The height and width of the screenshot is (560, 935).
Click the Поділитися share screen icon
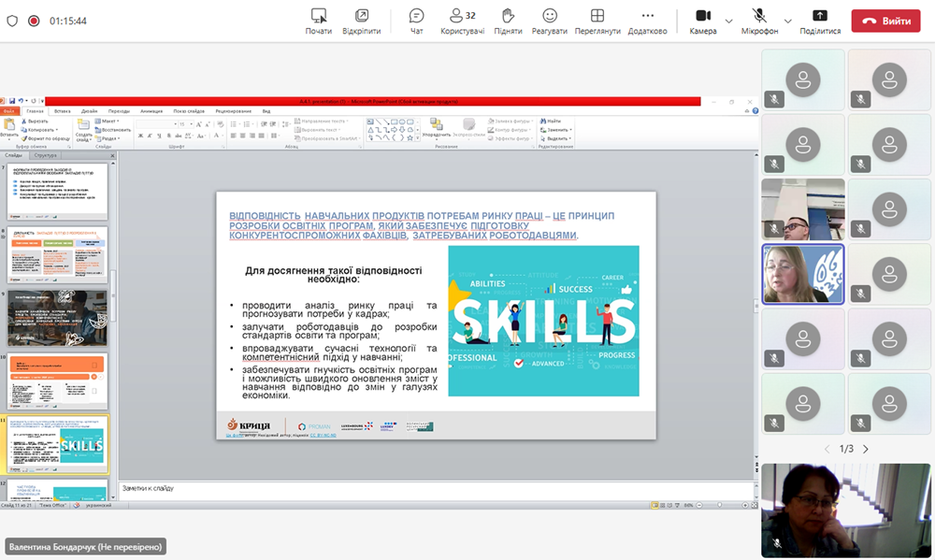point(820,21)
